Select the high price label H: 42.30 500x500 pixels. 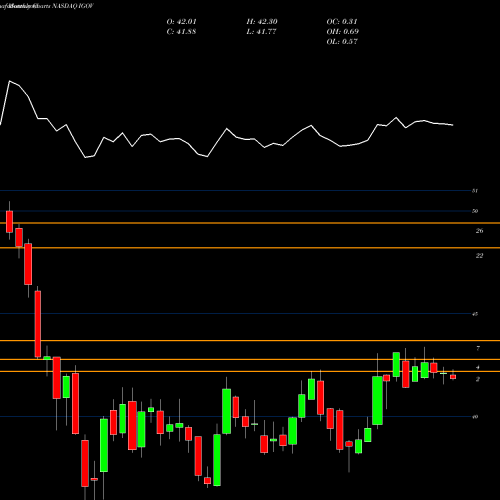262,22
